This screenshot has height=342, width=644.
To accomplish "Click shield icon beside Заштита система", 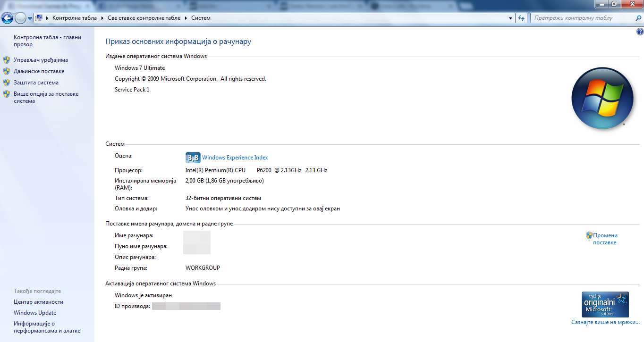I will click(x=7, y=83).
